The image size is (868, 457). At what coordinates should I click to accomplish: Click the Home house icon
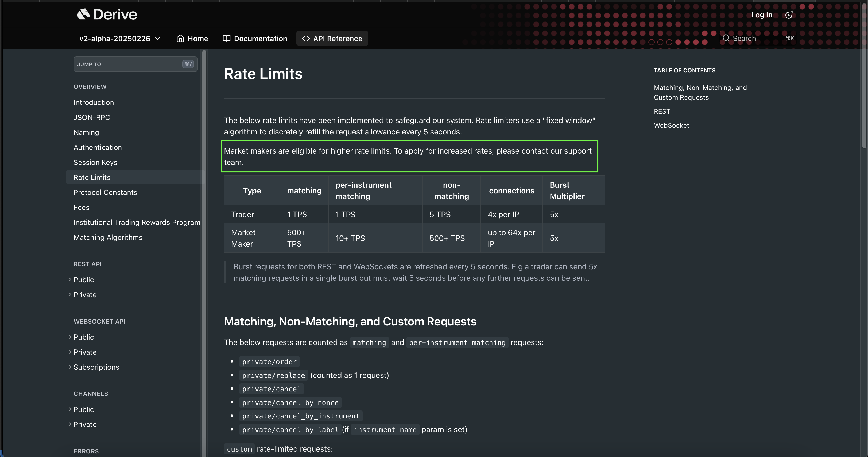pyautogui.click(x=180, y=39)
